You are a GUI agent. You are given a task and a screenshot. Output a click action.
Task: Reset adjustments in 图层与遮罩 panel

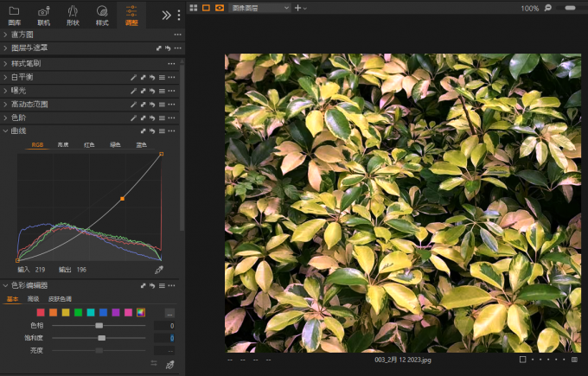click(168, 48)
